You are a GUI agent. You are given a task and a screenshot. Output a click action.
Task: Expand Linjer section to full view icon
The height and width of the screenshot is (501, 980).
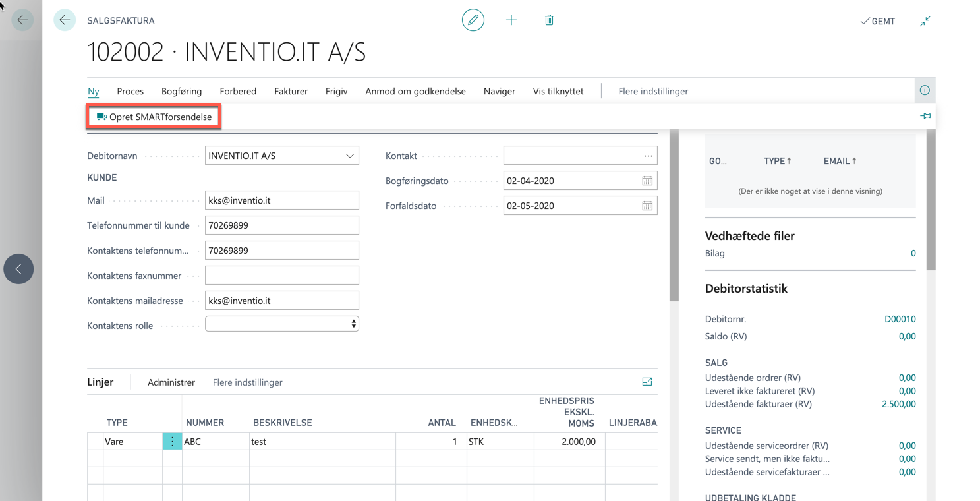(647, 382)
